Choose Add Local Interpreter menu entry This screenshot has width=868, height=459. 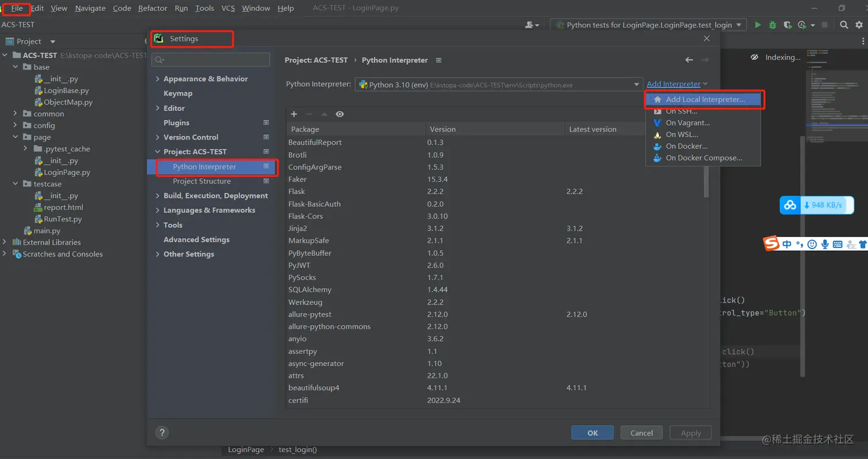point(703,99)
